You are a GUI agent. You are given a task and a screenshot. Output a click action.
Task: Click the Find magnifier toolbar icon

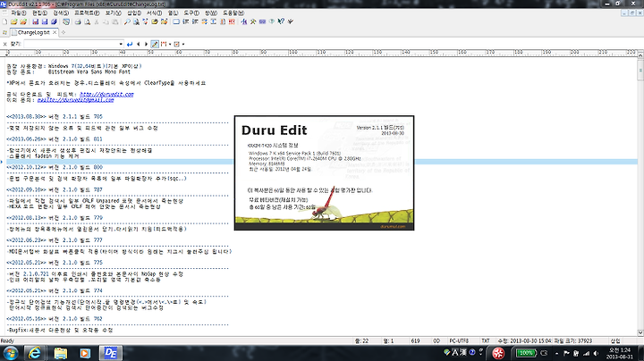click(127, 21)
